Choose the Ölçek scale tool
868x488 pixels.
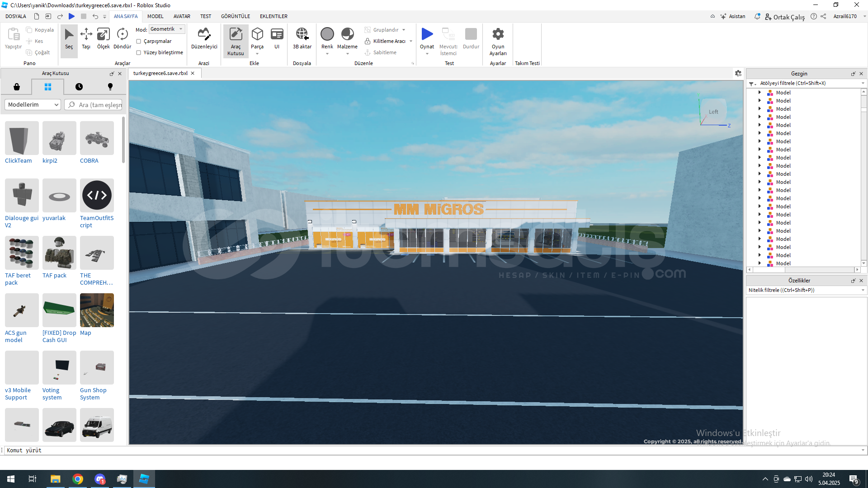pos(104,39)
